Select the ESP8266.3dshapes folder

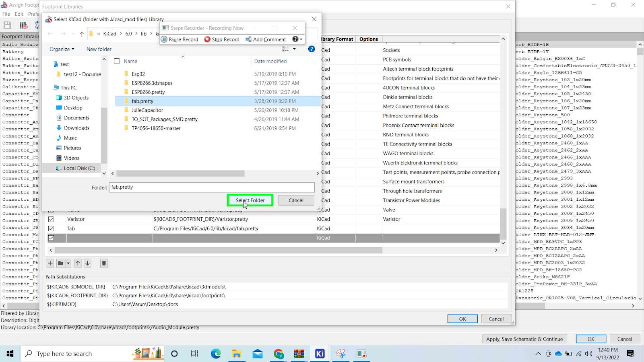coord(152,83)
